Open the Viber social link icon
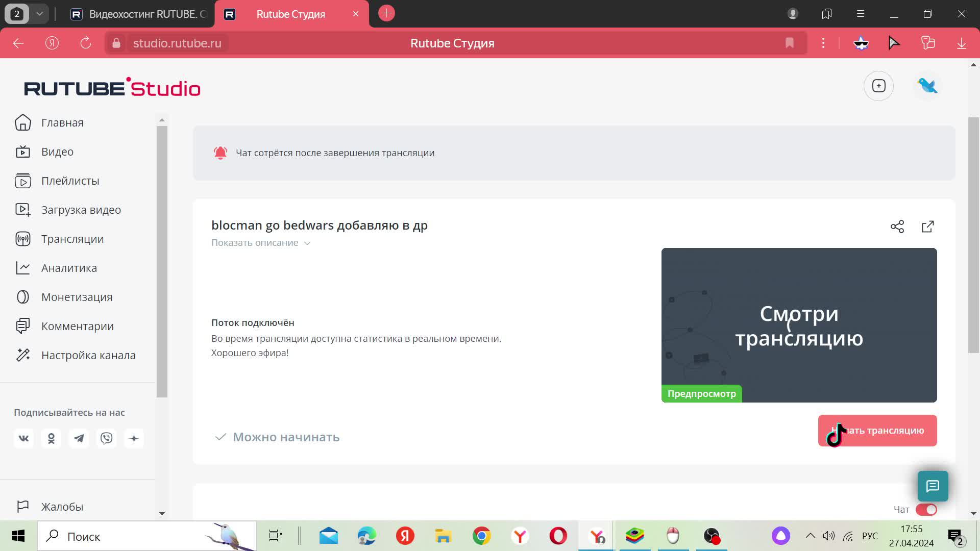The width and height of the screenshot is (980, 551). click(x=106, y=438)
